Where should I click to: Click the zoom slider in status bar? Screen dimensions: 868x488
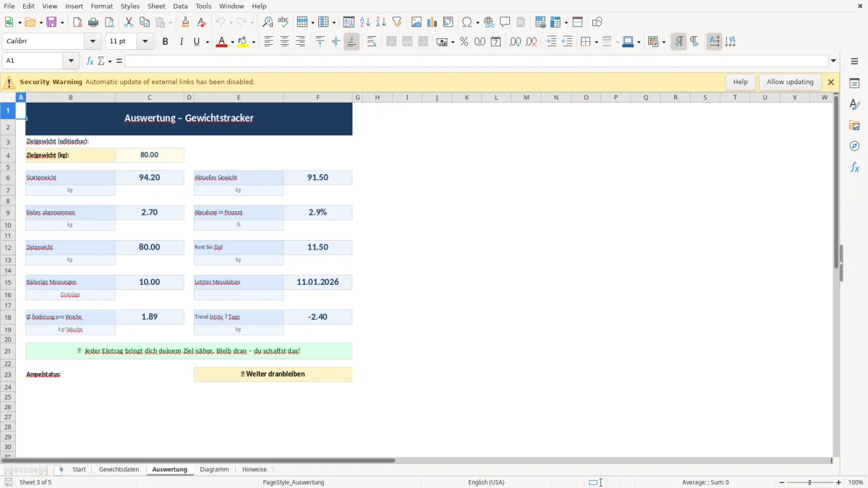809,482
